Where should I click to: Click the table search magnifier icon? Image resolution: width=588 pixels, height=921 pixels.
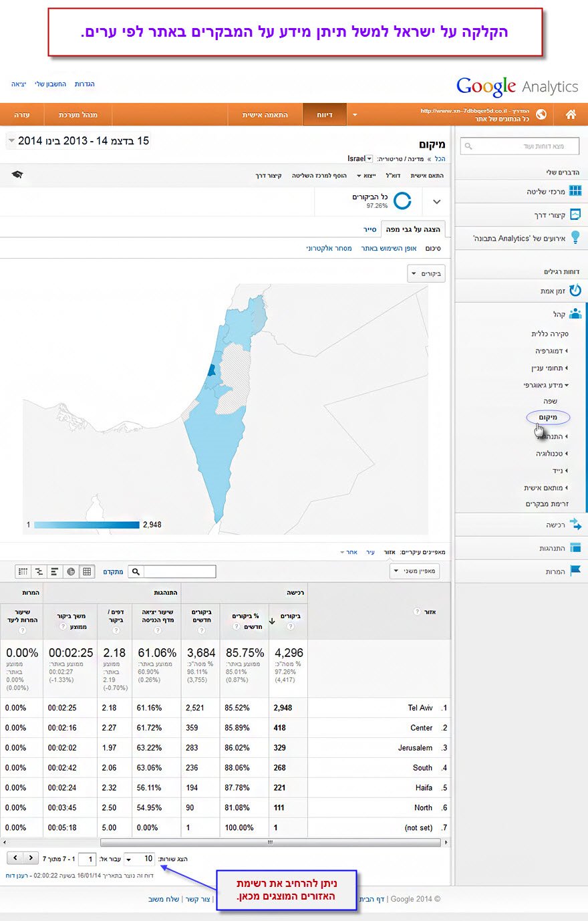(136, 571)
